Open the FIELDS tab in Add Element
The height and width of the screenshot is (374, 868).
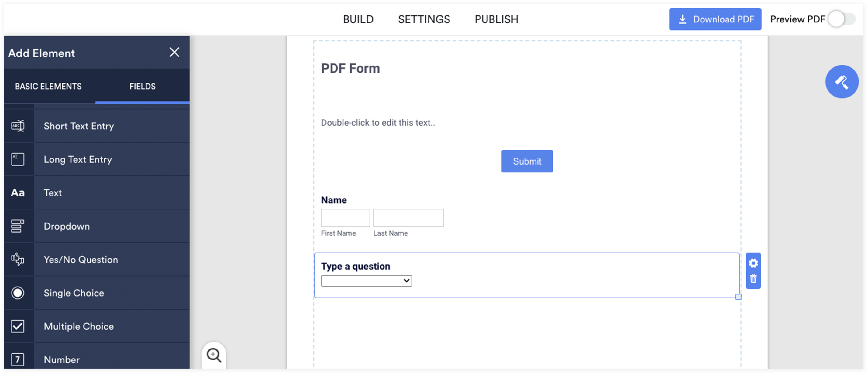pyautogui.click(x=142, y=86)
